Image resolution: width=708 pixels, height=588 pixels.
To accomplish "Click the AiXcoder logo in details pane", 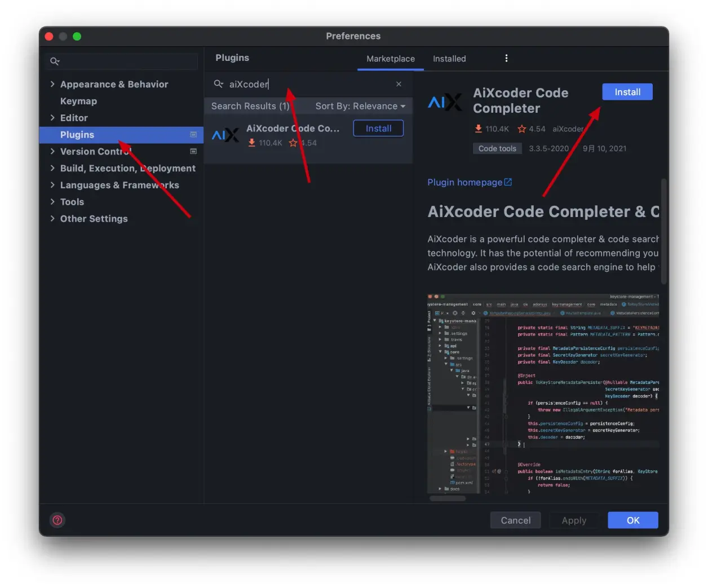I will click(445, 101).
